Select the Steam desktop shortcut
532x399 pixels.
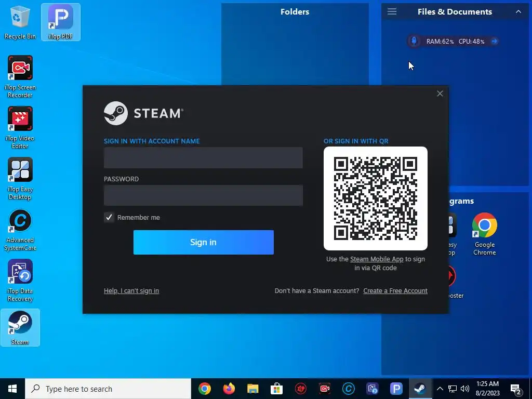pos(20,328)
